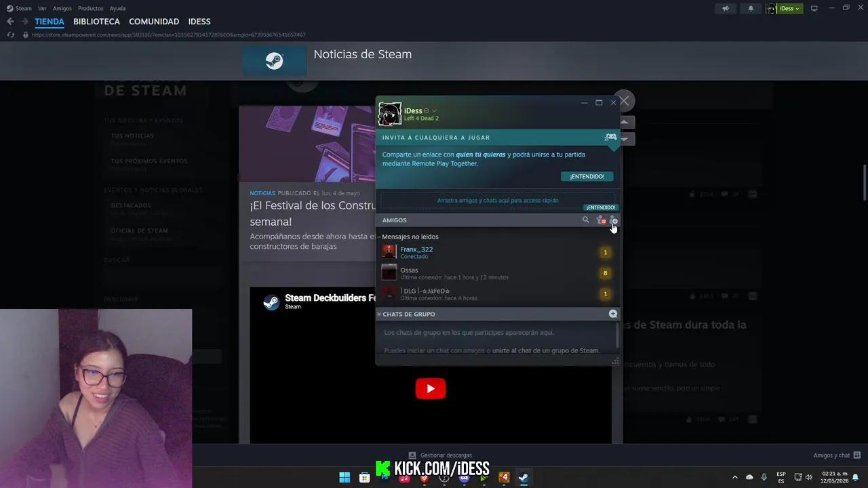This screenshot has height=488, width=868.
Task: Go back with the navigation back arrow
Action: 10,22
